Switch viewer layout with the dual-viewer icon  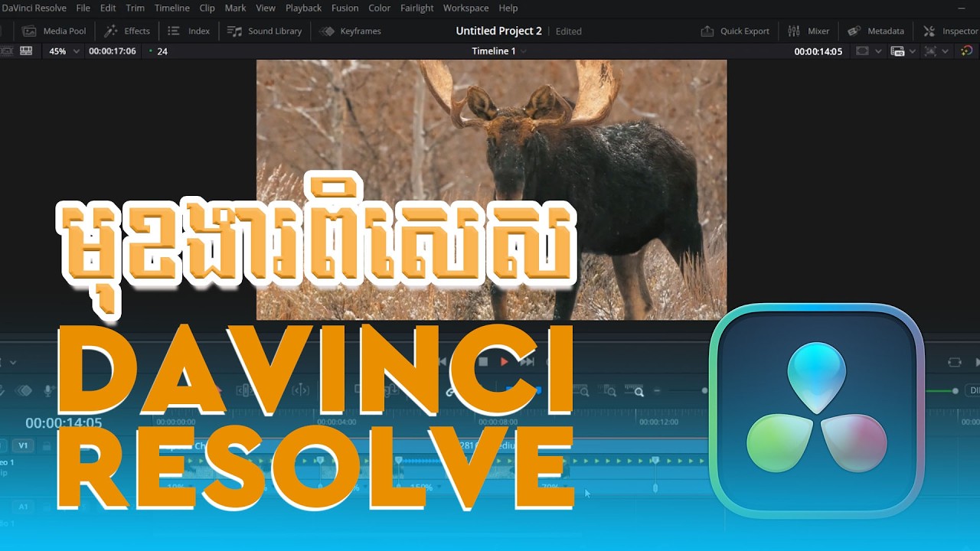pyautogui.click(x=26, y=51)
